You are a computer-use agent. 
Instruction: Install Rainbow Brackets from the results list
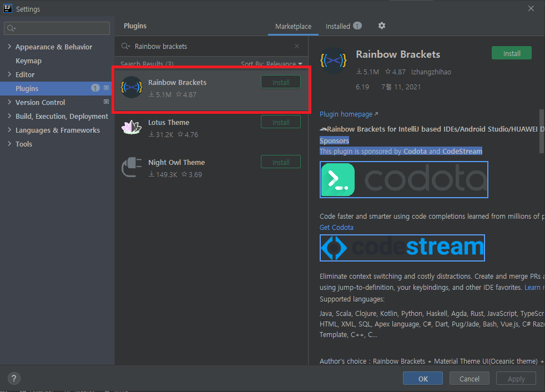tap(281, 82)
